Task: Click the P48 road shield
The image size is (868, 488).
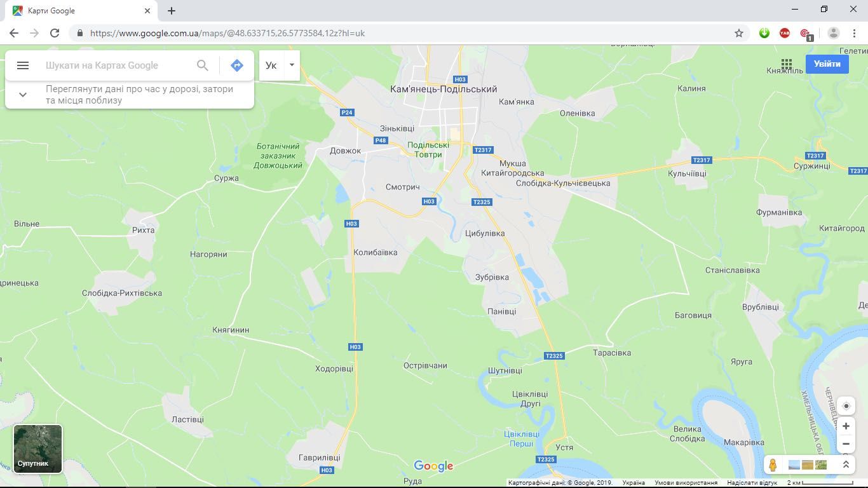Action: pyautogui.click(x=381, y=140)
